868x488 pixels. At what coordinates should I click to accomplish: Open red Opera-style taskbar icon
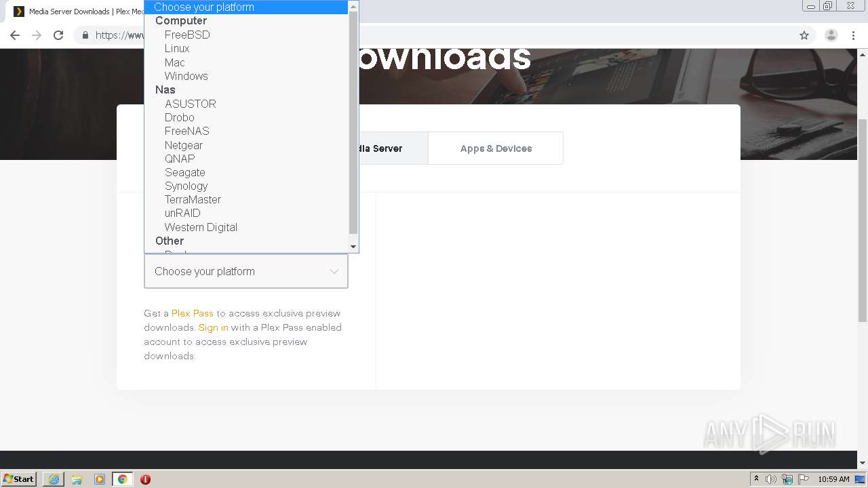pyautogui.click(x=145, y=479)
